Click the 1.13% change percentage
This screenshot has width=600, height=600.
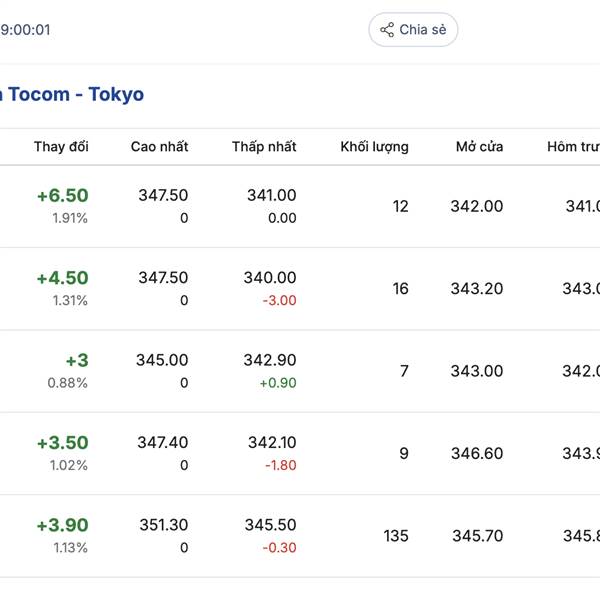pyautogui.click(x=70, y=548)
